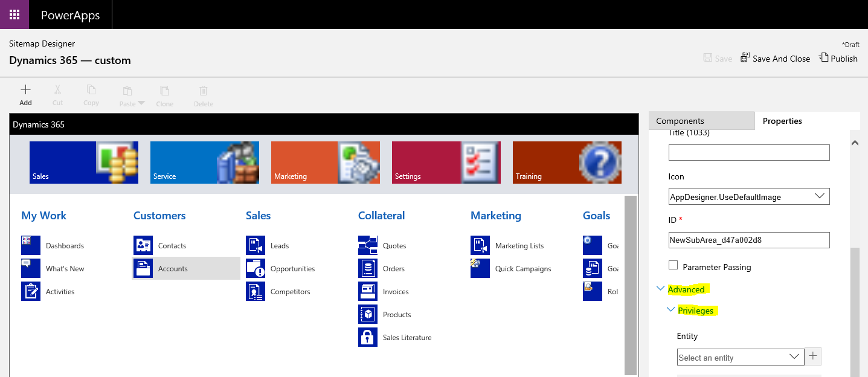This screenshot has width=868, height=377.
Task: Click the Add plus toolbar icon
Action: point(25,90)
